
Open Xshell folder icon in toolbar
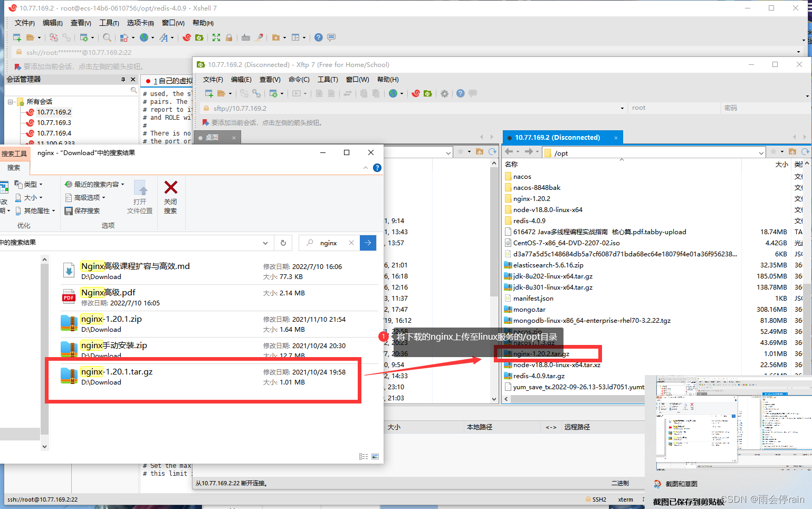click(31, 37)
